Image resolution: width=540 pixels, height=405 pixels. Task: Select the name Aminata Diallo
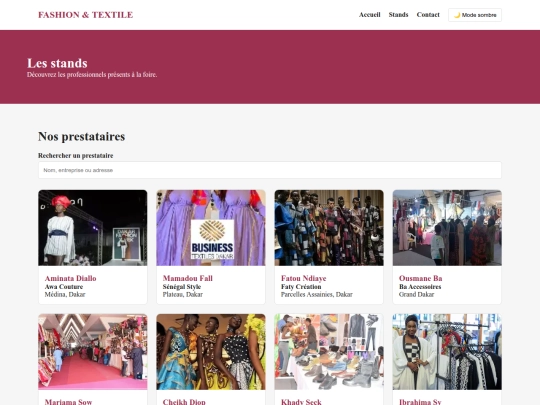tap(70, 278)
